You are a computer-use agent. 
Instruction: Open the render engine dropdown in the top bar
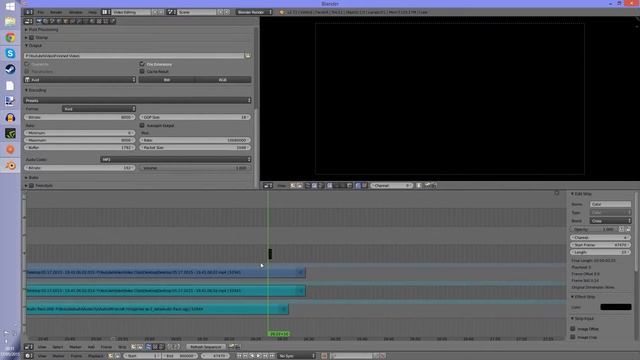click(x=254, y=12)
